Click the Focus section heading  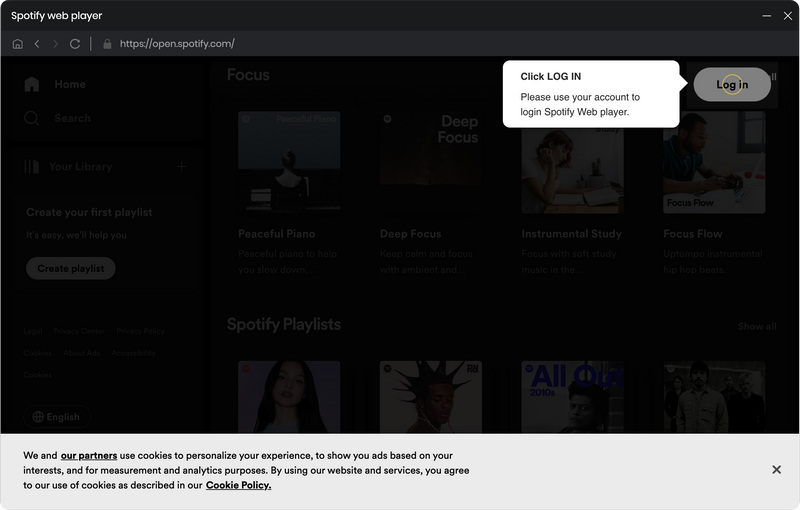point(248,75)
